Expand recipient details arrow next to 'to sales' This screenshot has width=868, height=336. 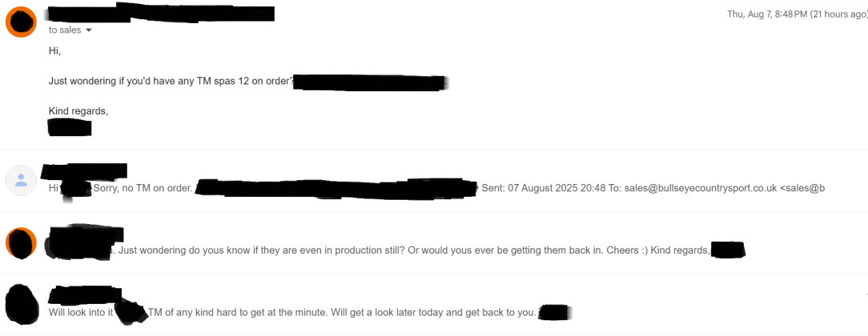pyautogui.click(x=89, y=30)
